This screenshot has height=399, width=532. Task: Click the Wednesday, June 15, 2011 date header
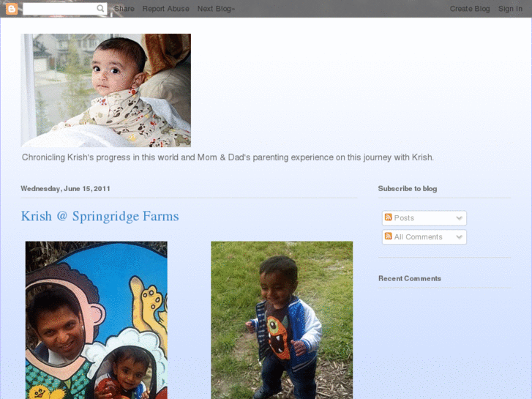tap(65, 189)
